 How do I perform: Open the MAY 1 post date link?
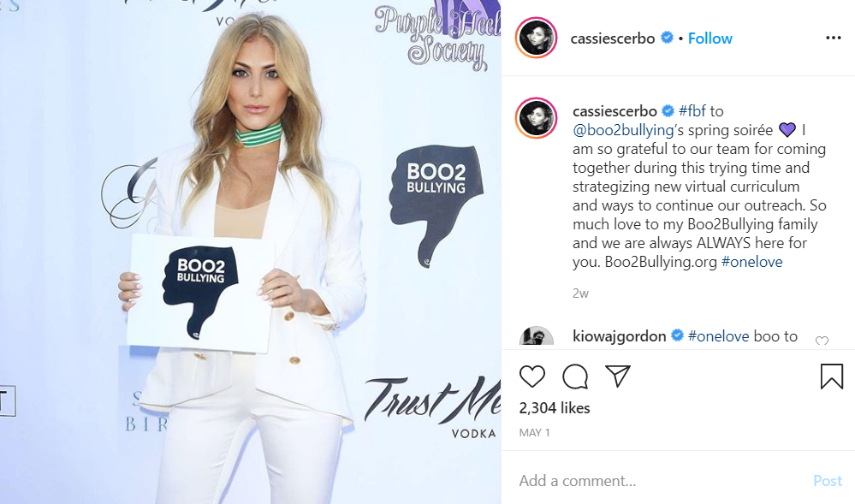(534, 432)
